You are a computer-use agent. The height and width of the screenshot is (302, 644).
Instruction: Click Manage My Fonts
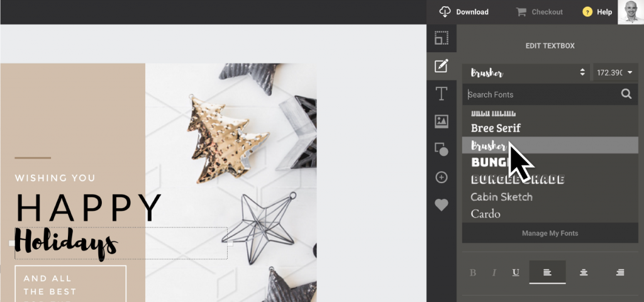pyautogui.click(x=550, y=233)
